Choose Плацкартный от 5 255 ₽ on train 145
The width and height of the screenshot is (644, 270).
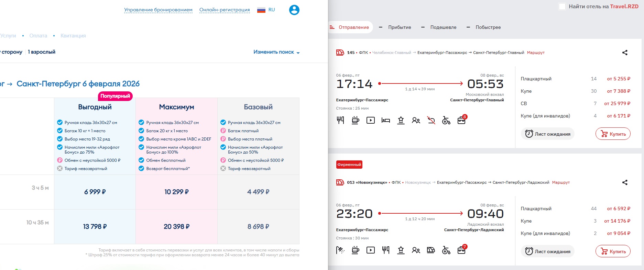575,79
